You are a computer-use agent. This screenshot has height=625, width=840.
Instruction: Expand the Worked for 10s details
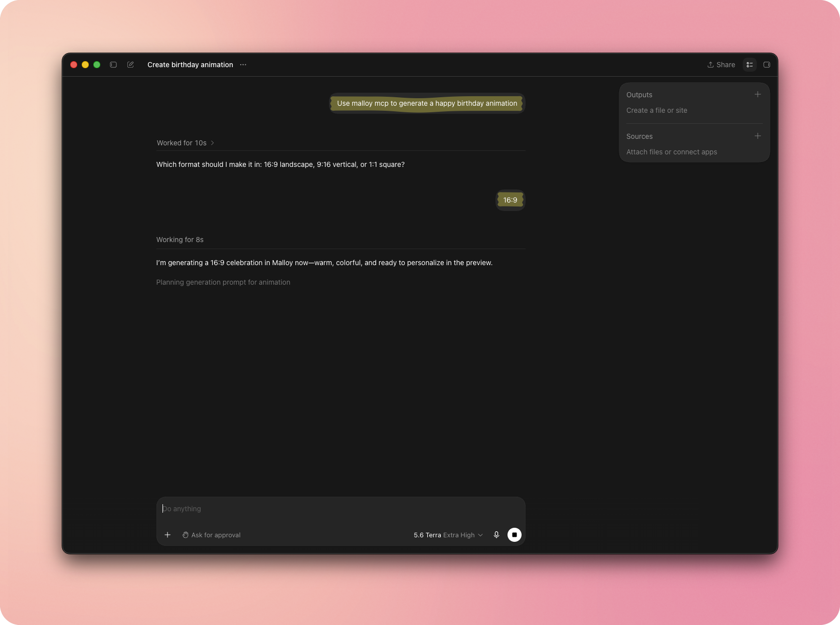(186, 143)
